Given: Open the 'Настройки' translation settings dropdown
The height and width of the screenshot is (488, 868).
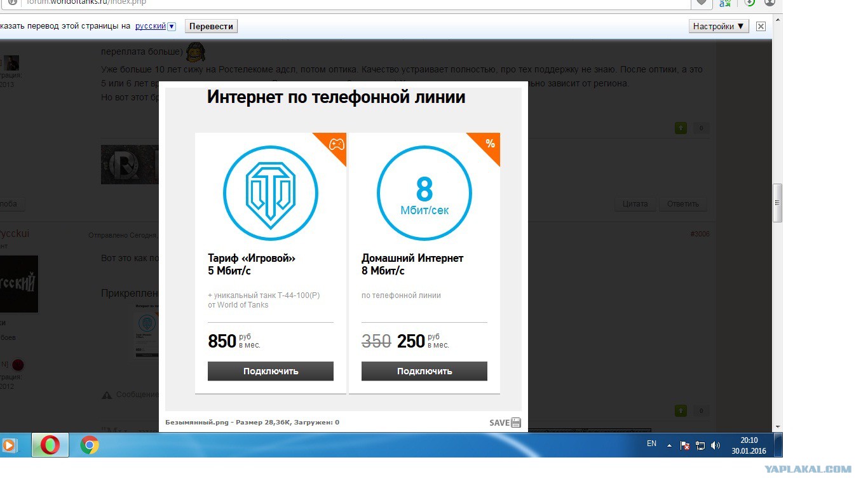Looking at the screenshot, I should tap(719, 26).
